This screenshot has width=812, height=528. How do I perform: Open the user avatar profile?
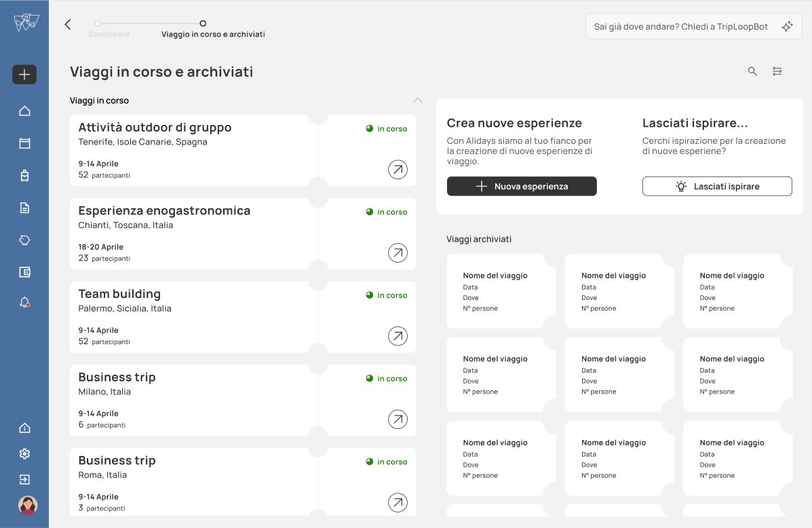[x=27, y=505]
